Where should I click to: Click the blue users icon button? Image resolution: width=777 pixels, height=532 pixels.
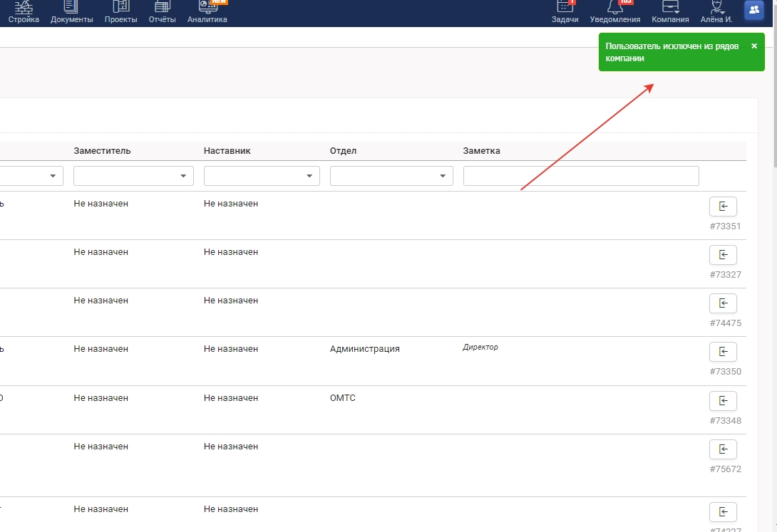754,10
